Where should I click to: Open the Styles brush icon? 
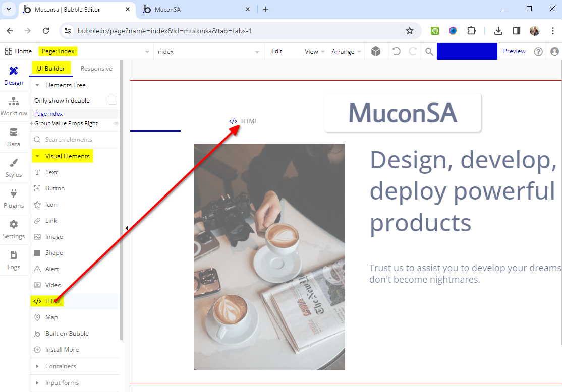click(x=14, y=168)
